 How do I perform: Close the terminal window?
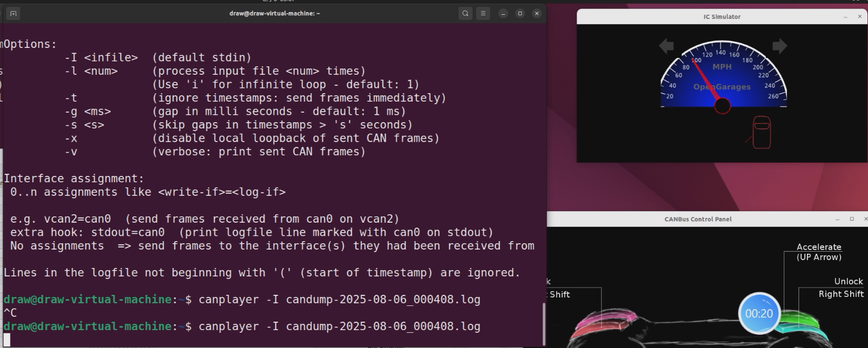tap(537, 14)
